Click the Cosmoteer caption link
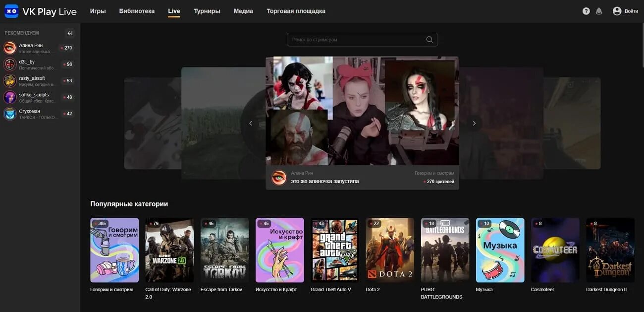Image resolution: width=644 pixels, height=312 pixels. tap(542, 290)
